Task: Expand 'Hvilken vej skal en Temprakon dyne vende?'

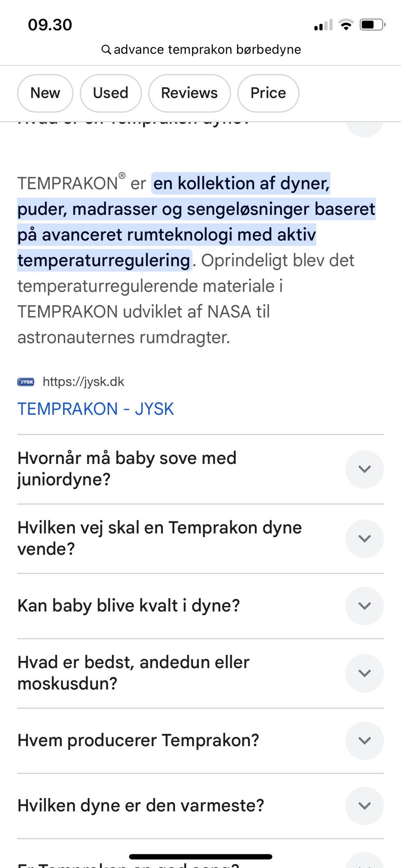Action: [x=364, y=538]
